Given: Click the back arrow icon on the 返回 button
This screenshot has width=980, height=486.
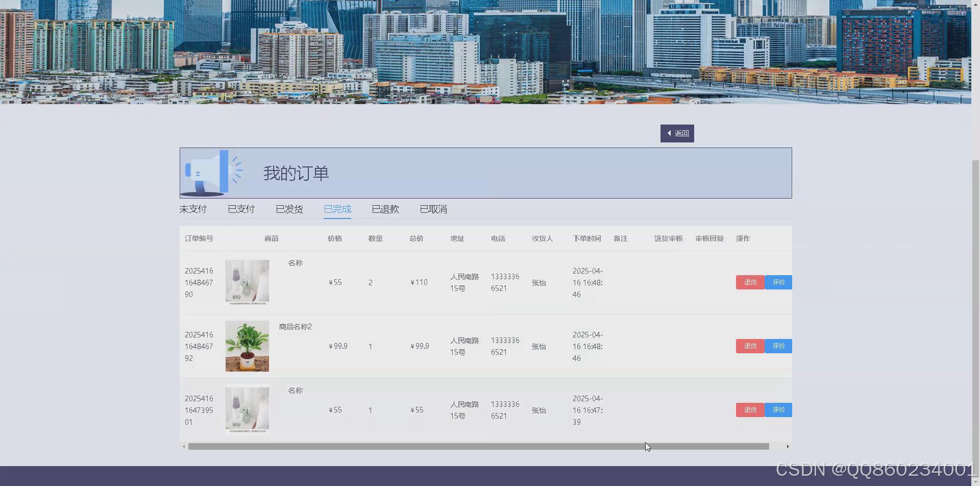Looking at the screenshot, I should [x=669, y=133].
